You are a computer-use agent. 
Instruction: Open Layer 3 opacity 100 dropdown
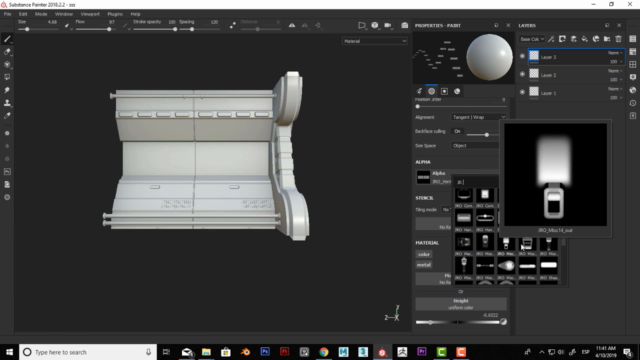(x=616, y=62)
